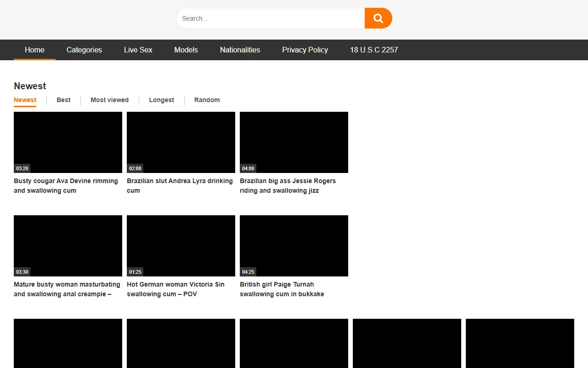Open the Nationalities navigation item
This screenshot has height=368, width=588.
coord(240,50)
